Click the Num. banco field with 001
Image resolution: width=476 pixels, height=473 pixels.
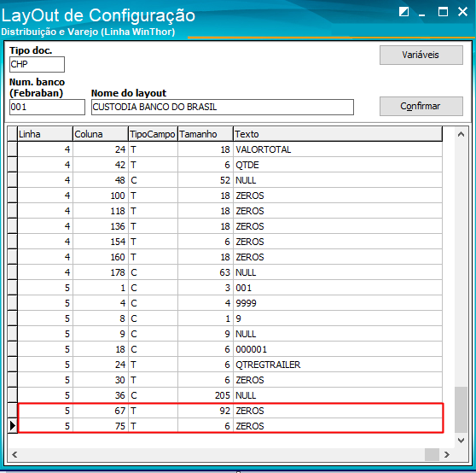click(x=47, y=107)
